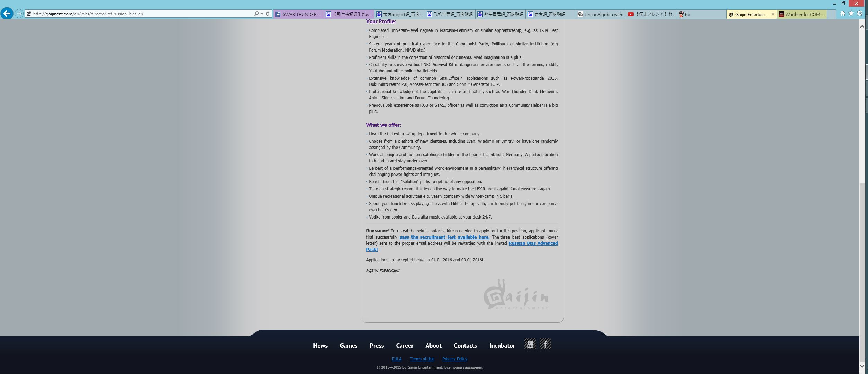Click the 'What we offer:' heading

pyautogui.click(x=383, y=125)
